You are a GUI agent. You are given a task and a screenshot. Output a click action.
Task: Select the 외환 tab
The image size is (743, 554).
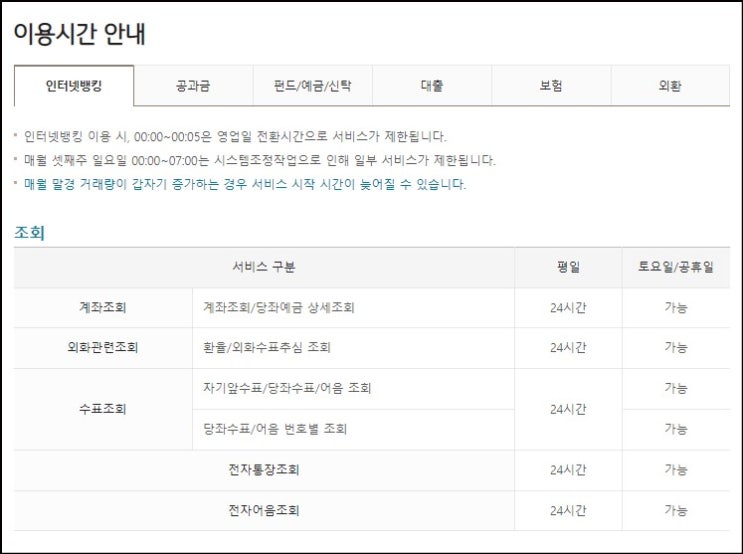point(670,86)
